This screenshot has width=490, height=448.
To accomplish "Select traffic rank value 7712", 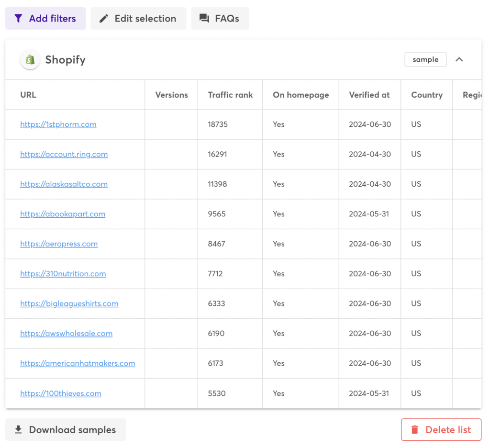I will click(215, 274).
